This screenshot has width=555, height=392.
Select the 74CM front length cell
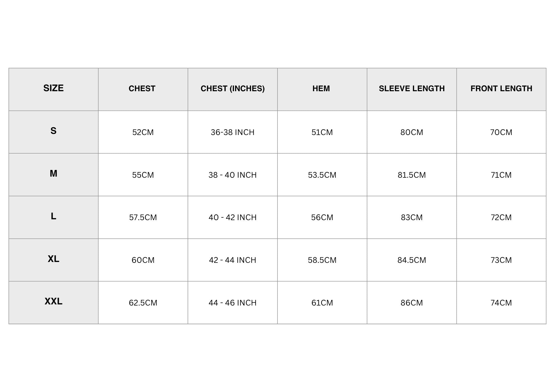point(501,303)
